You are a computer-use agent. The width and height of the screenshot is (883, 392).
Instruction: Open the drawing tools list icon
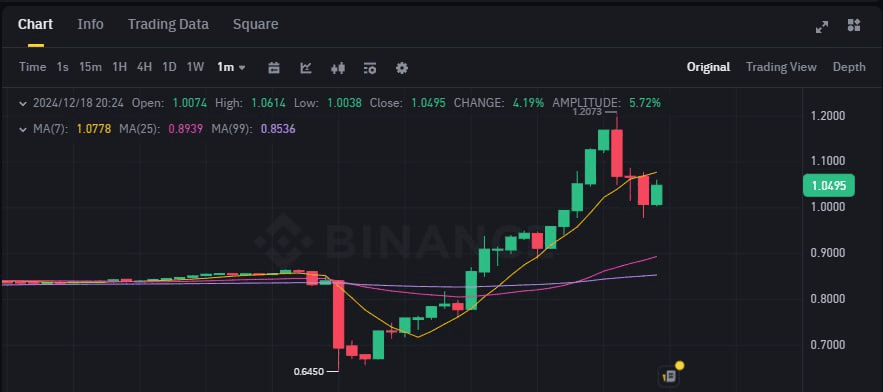(x=370, y=68)
